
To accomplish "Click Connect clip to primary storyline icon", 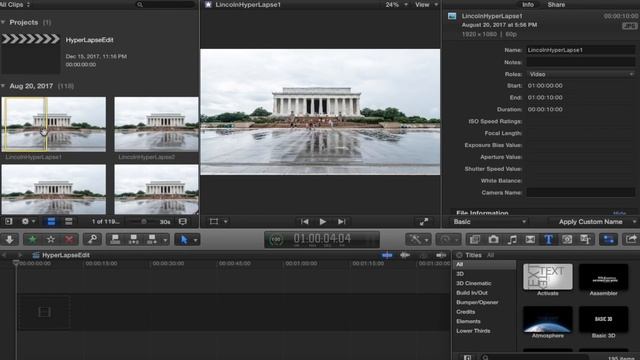I will tap(115, 239).
